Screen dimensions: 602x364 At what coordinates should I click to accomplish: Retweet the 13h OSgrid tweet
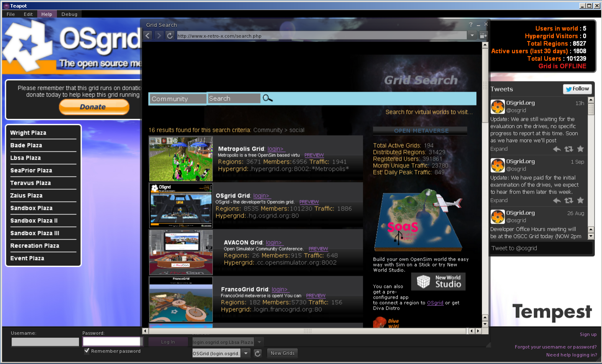pyautogui.click(x=569, y=149)
